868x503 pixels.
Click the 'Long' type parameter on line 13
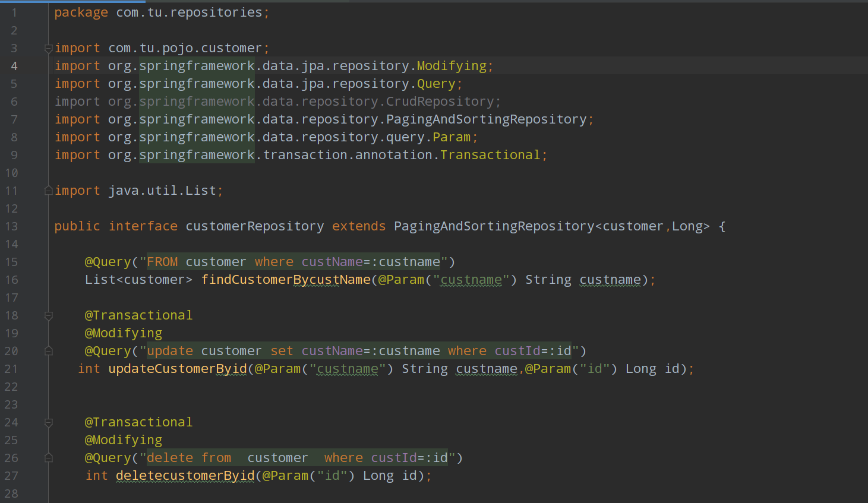pos(687,226)
